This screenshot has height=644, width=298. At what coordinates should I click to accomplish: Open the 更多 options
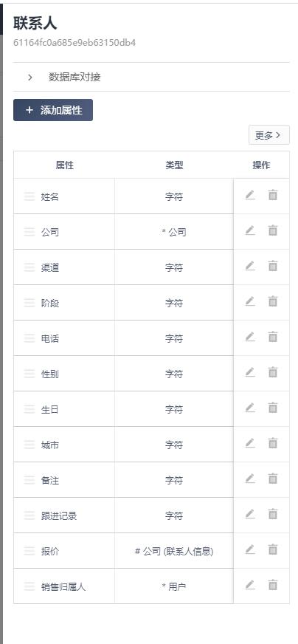coord(268,135)
